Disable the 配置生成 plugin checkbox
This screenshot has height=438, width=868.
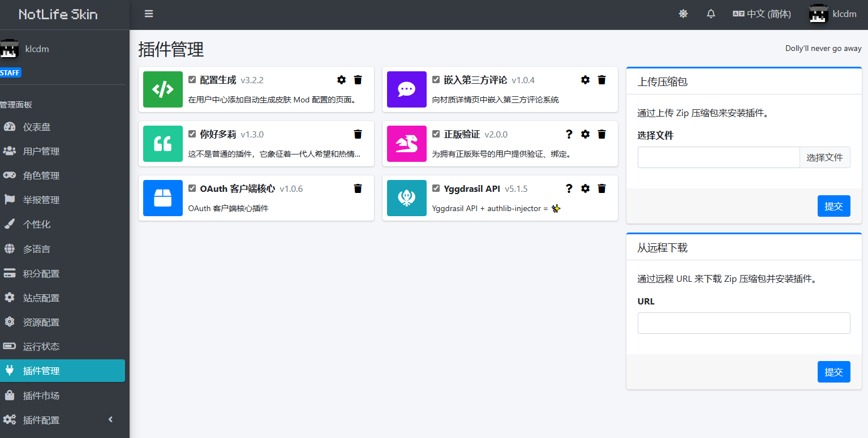192,80
